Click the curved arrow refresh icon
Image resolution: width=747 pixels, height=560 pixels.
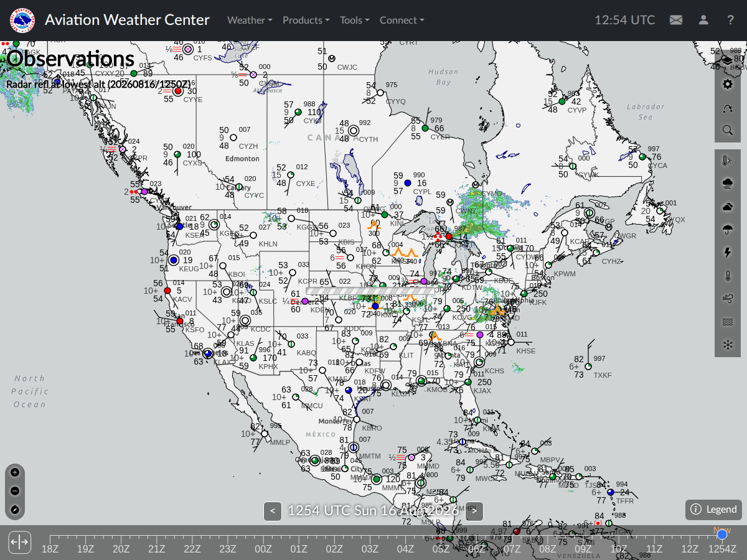pos(728,108)
